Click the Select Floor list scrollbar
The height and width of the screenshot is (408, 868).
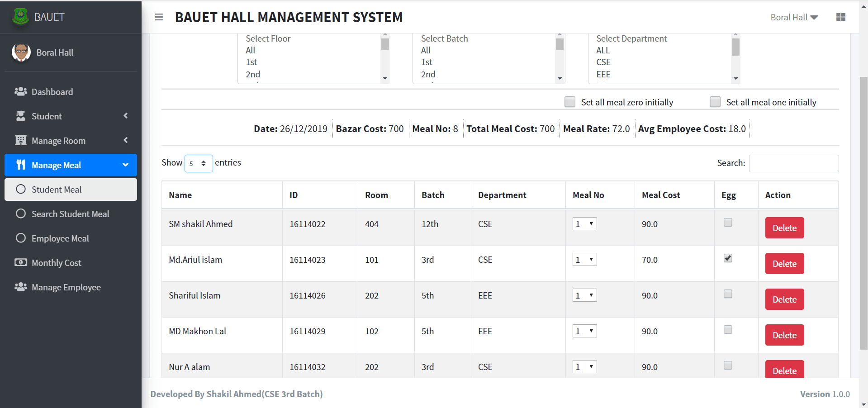385,44
